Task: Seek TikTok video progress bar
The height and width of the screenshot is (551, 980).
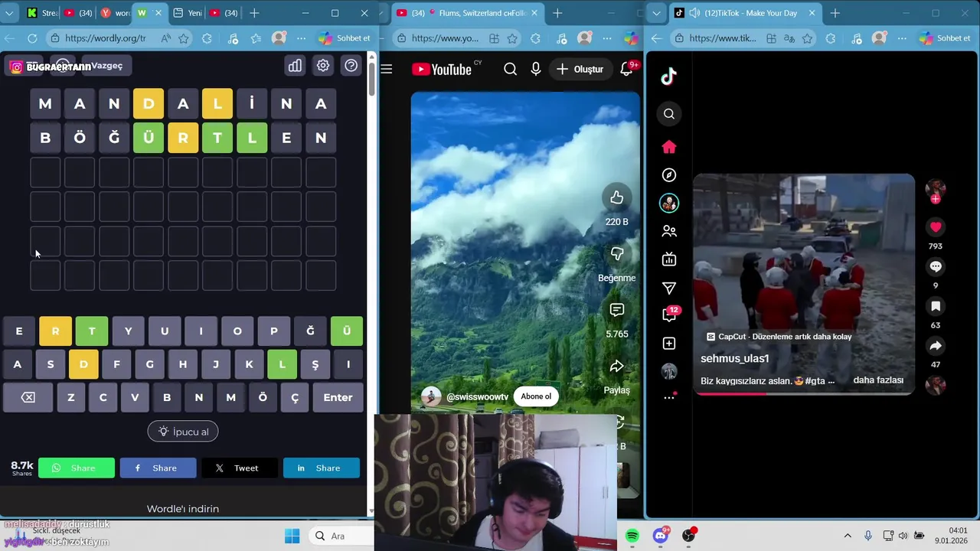Action: point(804,393)
